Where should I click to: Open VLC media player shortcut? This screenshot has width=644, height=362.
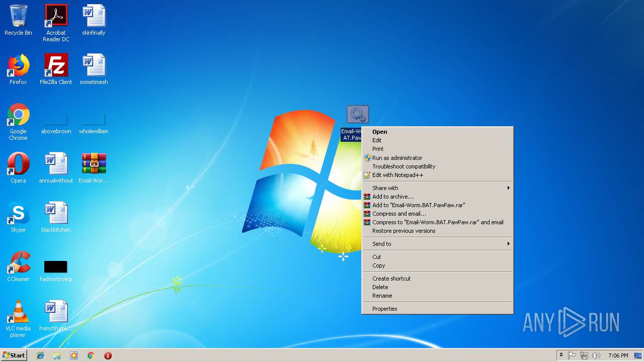coord(18,319)
